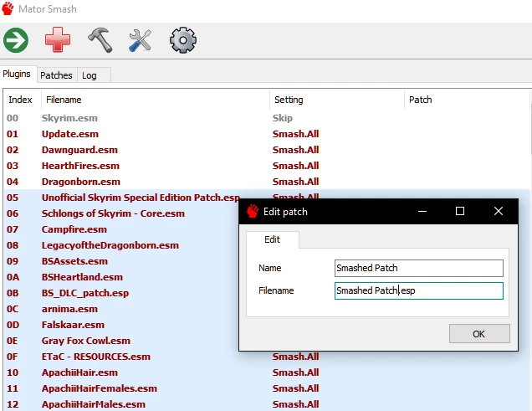Image resolution: width=532 pixels, height=411 pixels.
Task: Click Smash.All setting for ApachiiHairMales.esm
Action: (295, 405)
